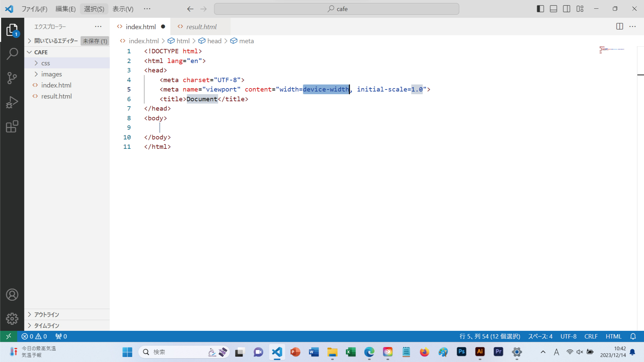Open the notifications bell
Screen dimensions: 644x362
(633, 336)
